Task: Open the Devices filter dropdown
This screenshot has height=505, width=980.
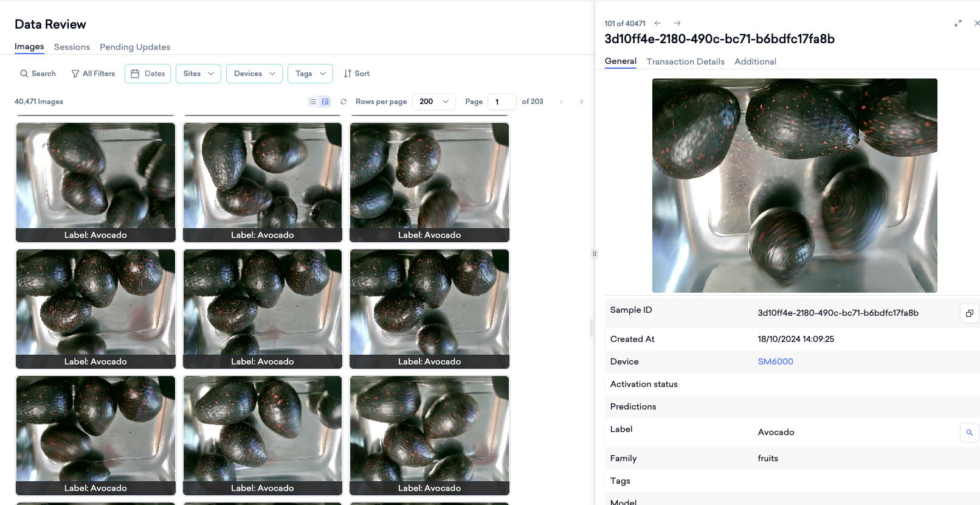Action: point(254,74)
